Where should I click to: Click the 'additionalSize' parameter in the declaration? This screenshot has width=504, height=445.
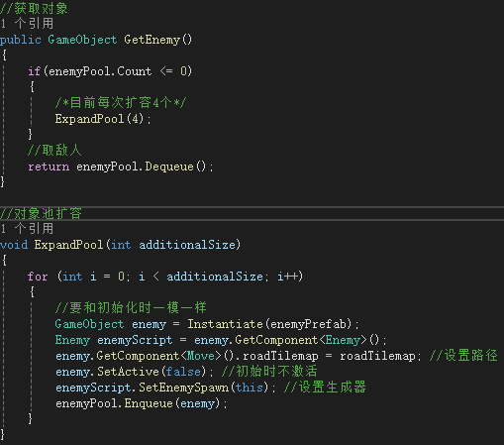click(187, 245)
